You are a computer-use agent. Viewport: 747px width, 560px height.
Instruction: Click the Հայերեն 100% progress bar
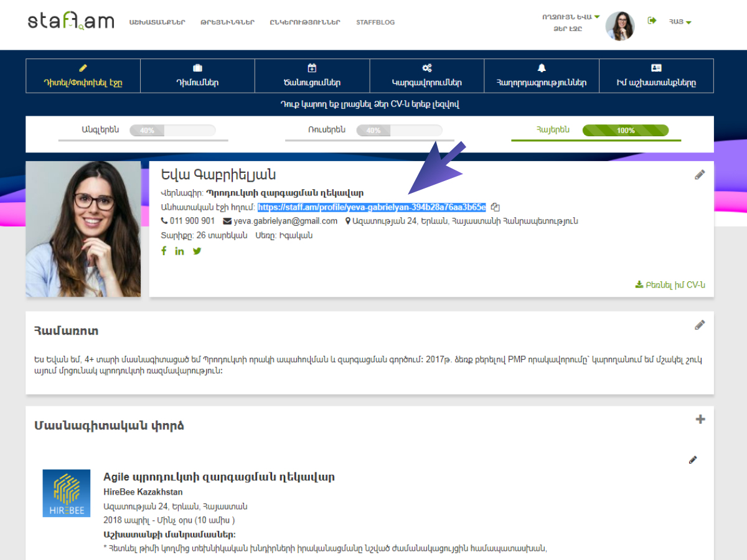tap(626, 131)
